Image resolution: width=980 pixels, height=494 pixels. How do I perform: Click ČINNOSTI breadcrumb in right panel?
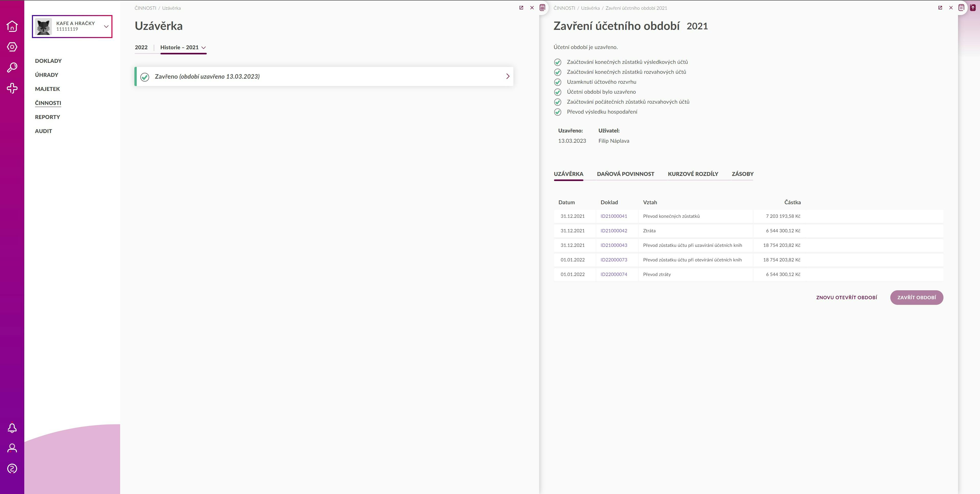pyautogui.click(x=564, y=8)
